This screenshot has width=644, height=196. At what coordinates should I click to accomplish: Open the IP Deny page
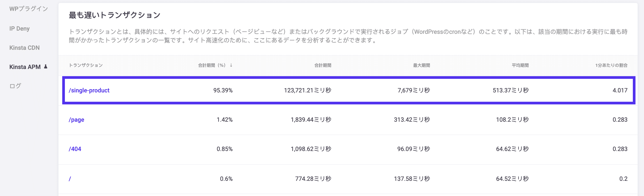pyautogui.click(x=19, y=28)
